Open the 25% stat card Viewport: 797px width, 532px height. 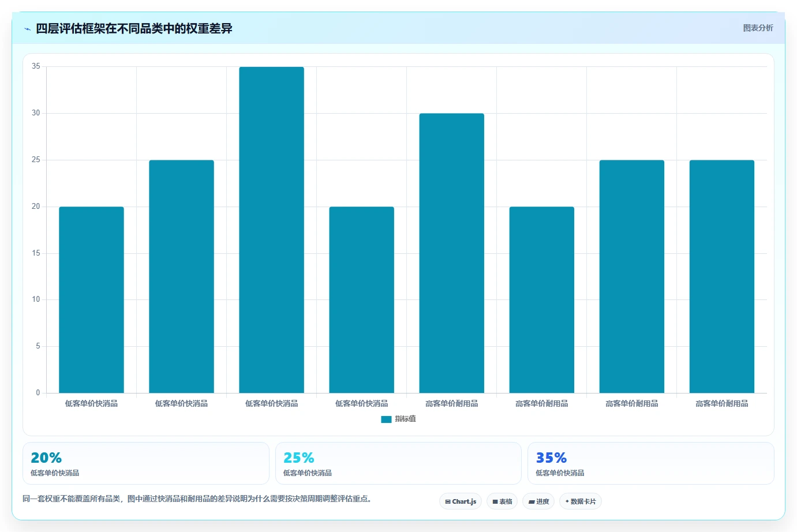(398, 463)
